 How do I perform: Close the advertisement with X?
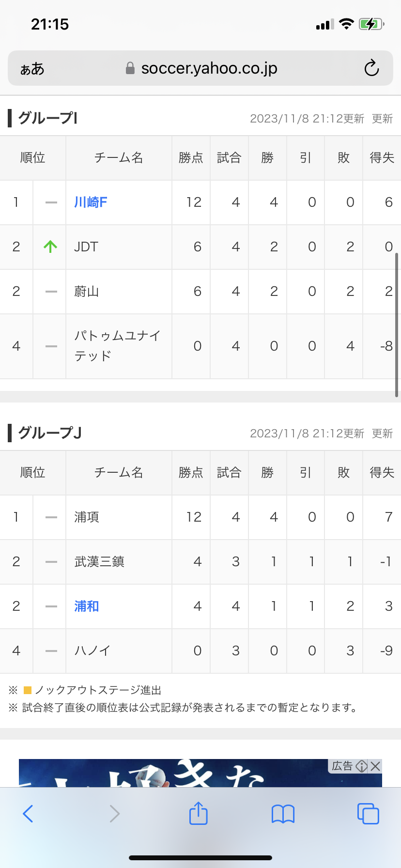[x=375, y=766]
